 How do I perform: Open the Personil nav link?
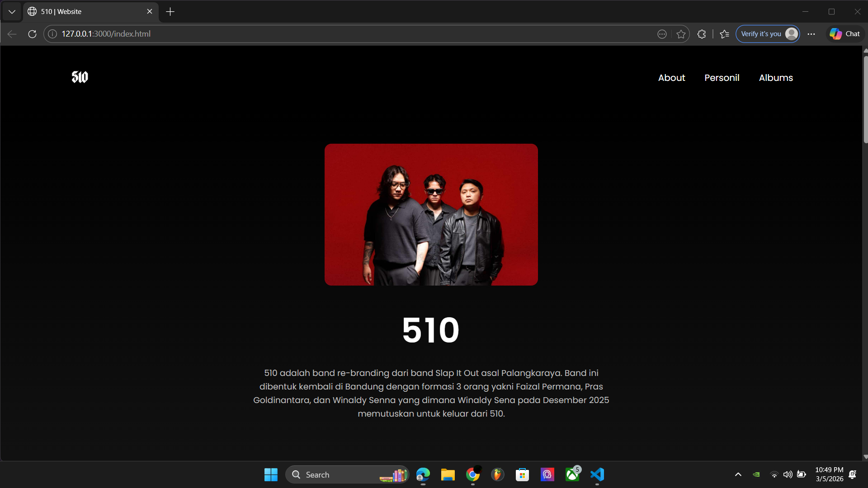tap(722, 78)
